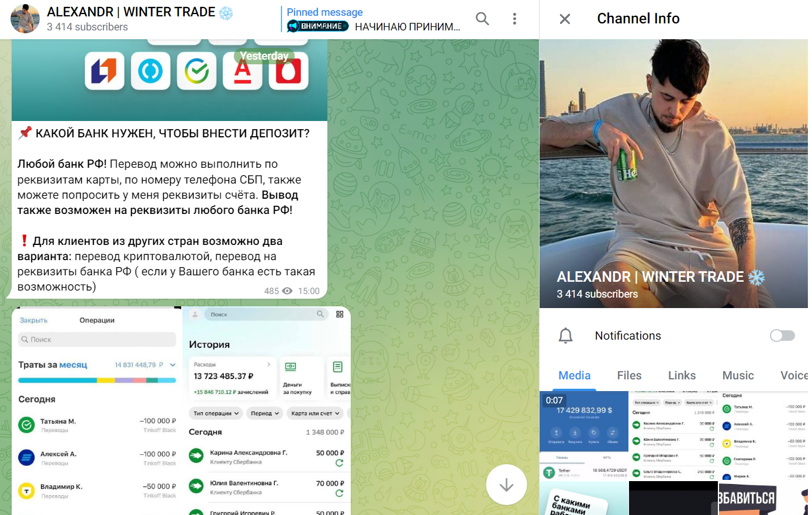The width and height of the screenshot is (812, 515).
Task: Click the channel avatar in chat header
Action: pyautogui.click(x=25, y=19)
